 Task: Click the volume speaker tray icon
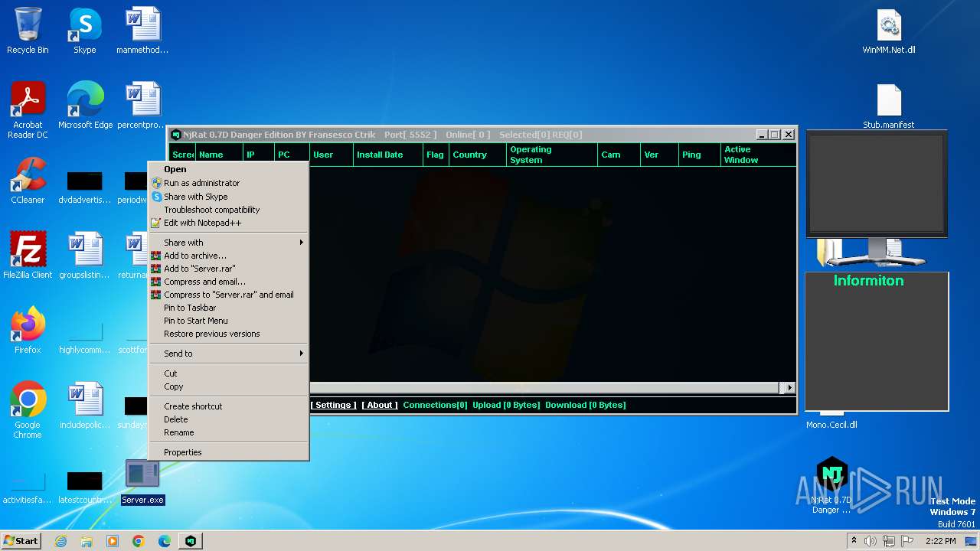871,541
